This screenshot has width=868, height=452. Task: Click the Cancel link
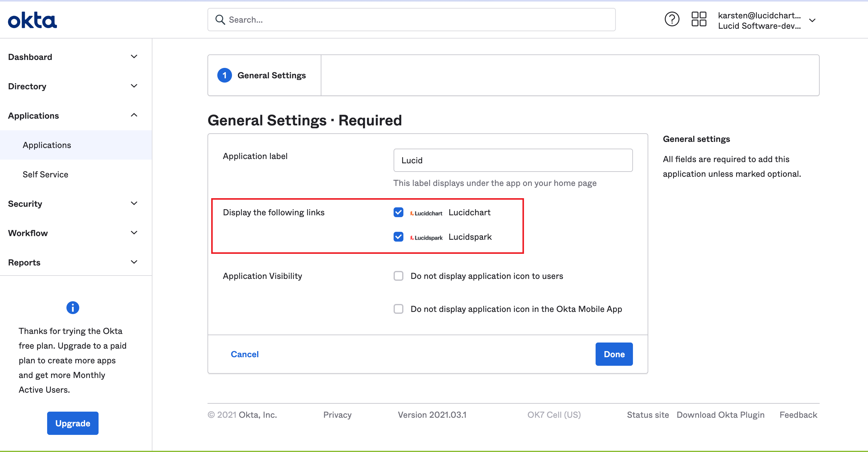point(245,354)
